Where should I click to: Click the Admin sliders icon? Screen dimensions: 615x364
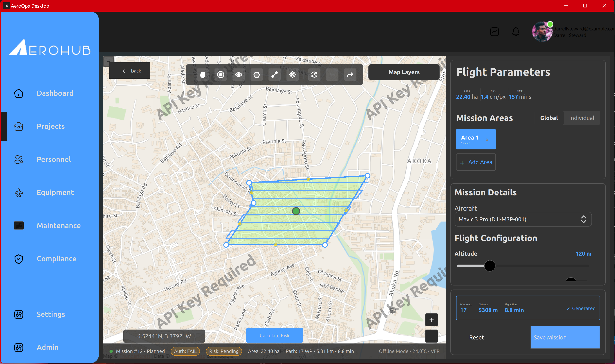19,347
